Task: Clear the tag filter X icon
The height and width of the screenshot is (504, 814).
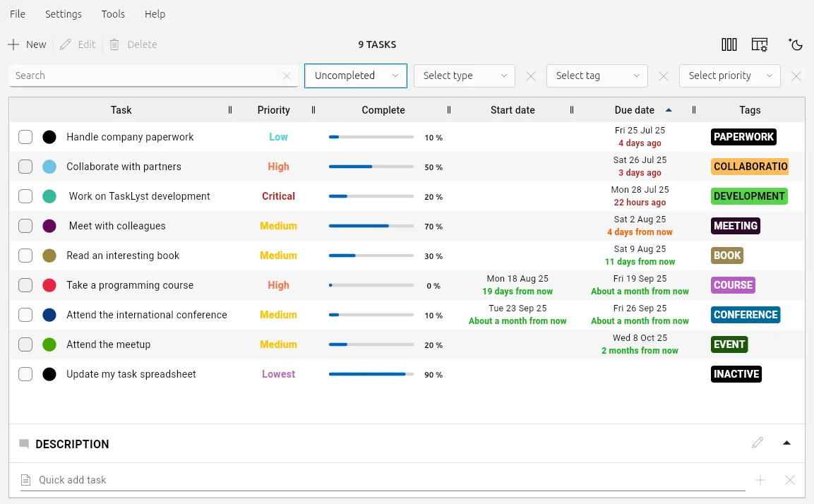Action: click(x=664, y=76)
